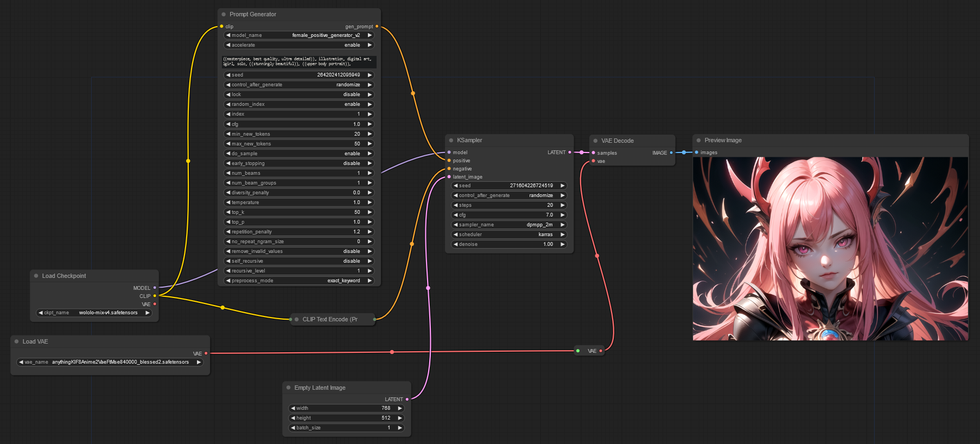The width and height of the screenshot is (980, 444).
Task: Click the denoise value slider in KSampler
Action: tap(509, 244)
